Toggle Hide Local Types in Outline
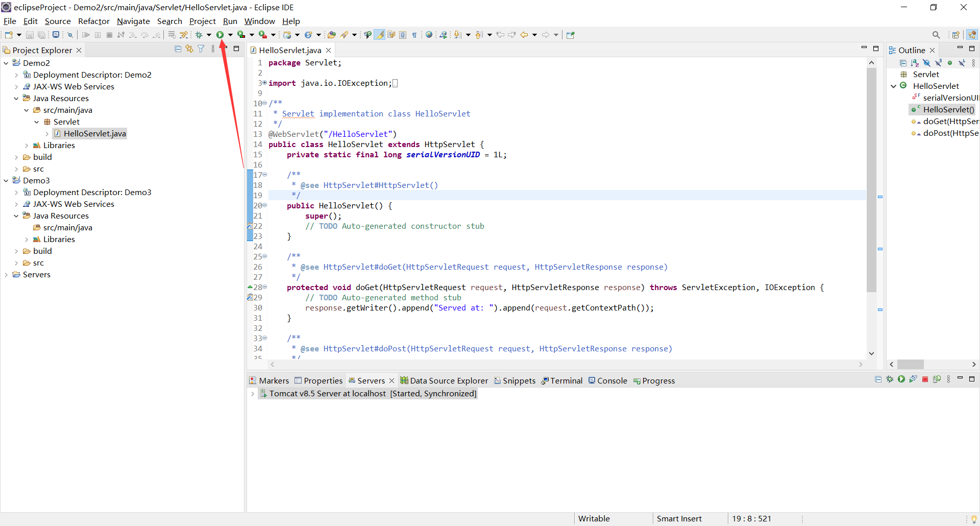This screenshot has width=980, height=526. (962, 63)
